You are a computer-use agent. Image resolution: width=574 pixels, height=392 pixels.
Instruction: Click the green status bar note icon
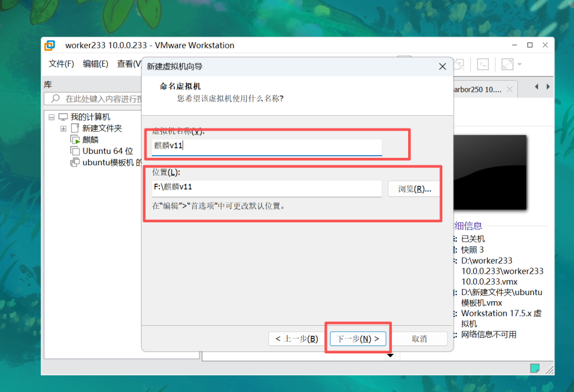pyautogui.click(x=535, y=368)
